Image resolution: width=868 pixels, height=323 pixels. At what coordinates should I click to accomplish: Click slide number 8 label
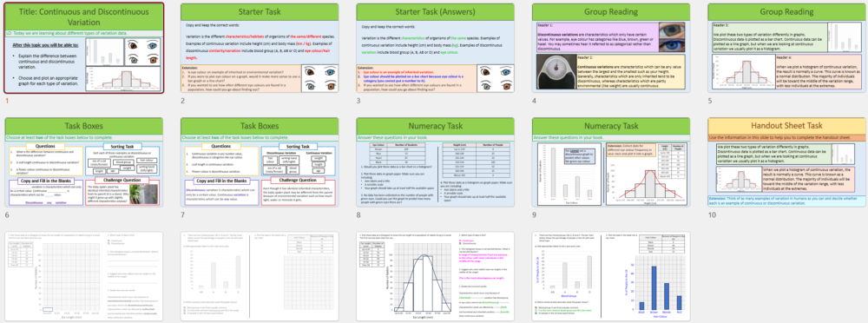(358, 215)
